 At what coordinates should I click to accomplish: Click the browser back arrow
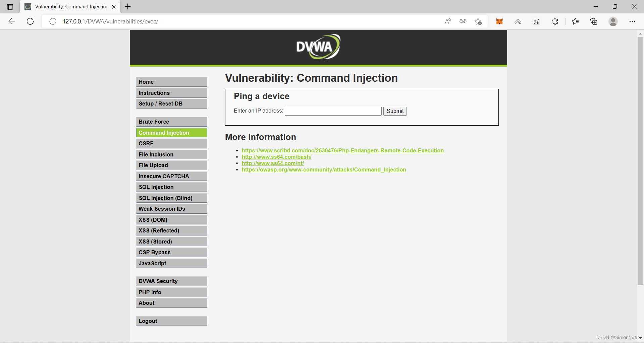click(x=12, y=21)
